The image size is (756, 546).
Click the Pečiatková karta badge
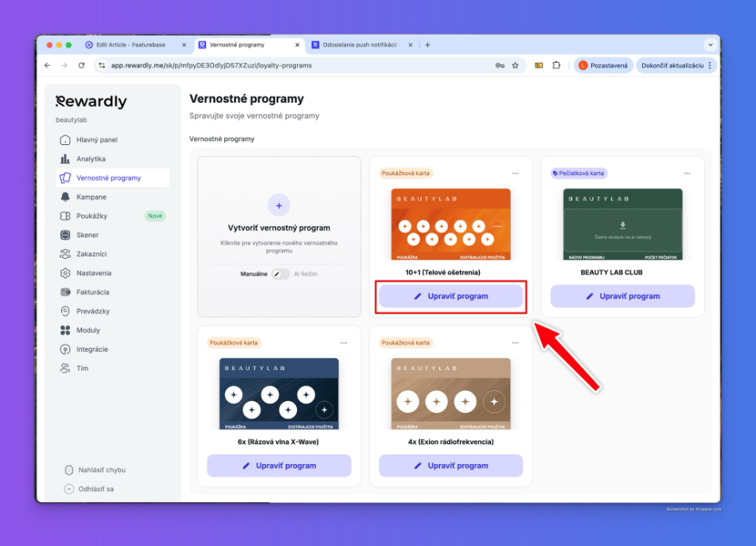pos(579,174)
